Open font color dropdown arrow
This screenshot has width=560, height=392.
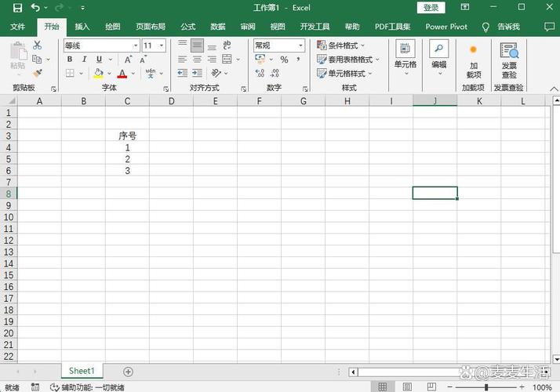click(x=133, y=74)
